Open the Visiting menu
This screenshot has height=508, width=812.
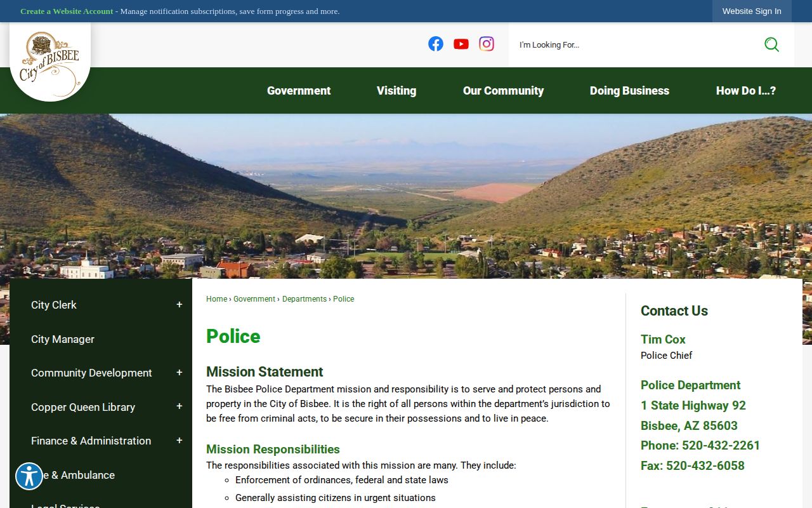(x=396, y=91)
